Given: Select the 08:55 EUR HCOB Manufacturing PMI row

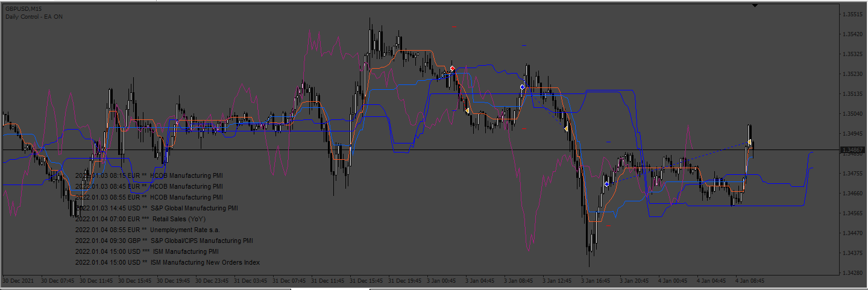Looking at the screenshot, I should point(149,197).
